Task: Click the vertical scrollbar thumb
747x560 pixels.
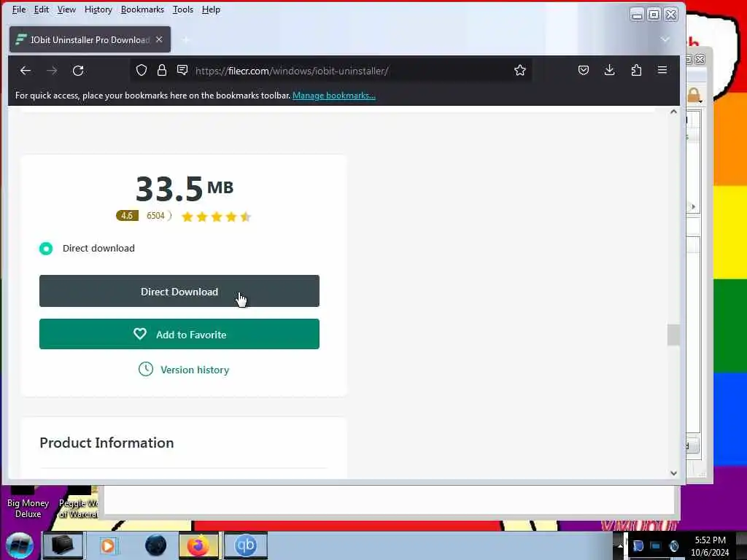Action: (x=673, y=335)
